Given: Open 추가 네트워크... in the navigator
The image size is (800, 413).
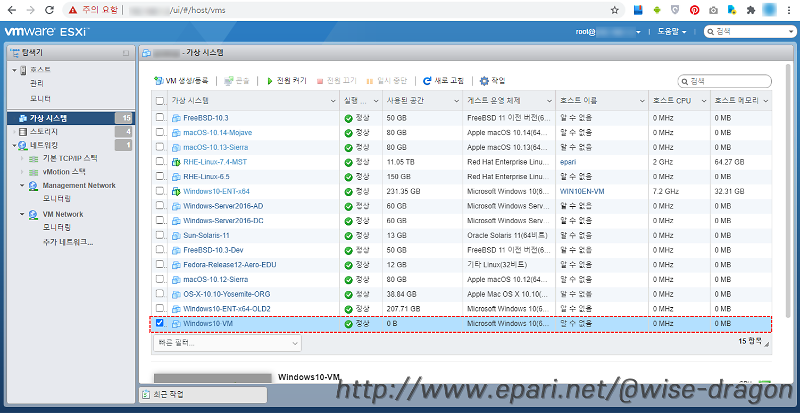Looking at the screenshot, I should (68, 242).
